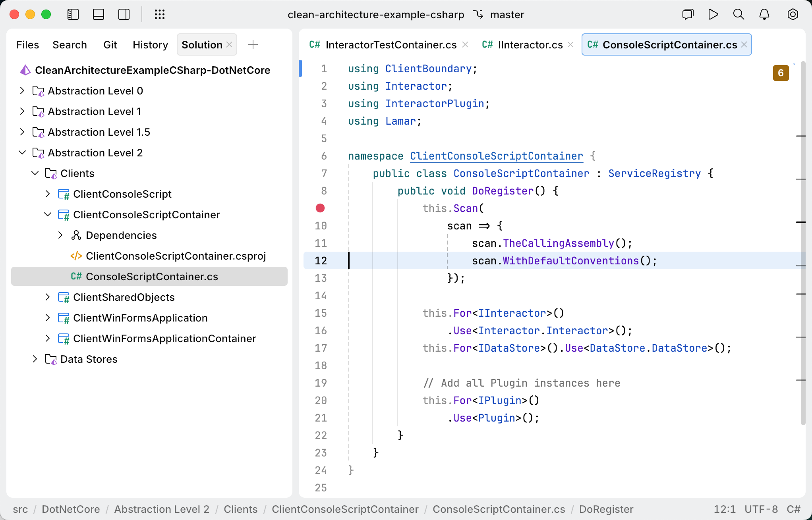812x520 pixels.
Task: Open the ClientConsoleScriptContainer.csproj file icon
Action: pyautogui.click(x=77, y=256)
